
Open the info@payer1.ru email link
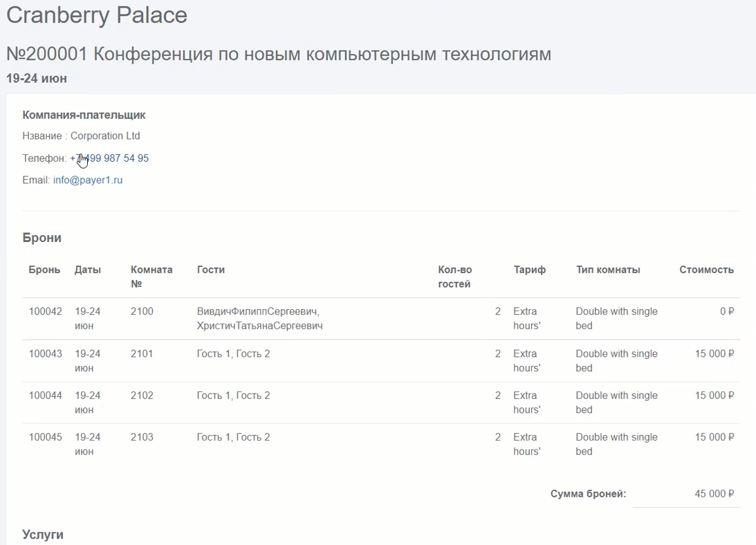(88, 181)
